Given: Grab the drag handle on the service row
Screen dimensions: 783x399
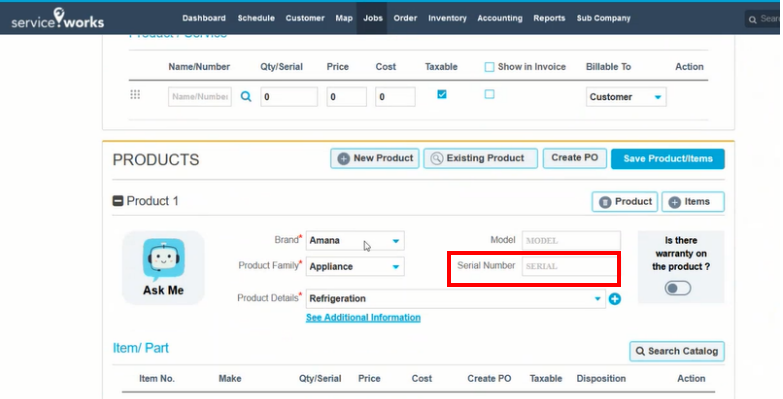Looking at the screenshot, I should pos(135,94).
